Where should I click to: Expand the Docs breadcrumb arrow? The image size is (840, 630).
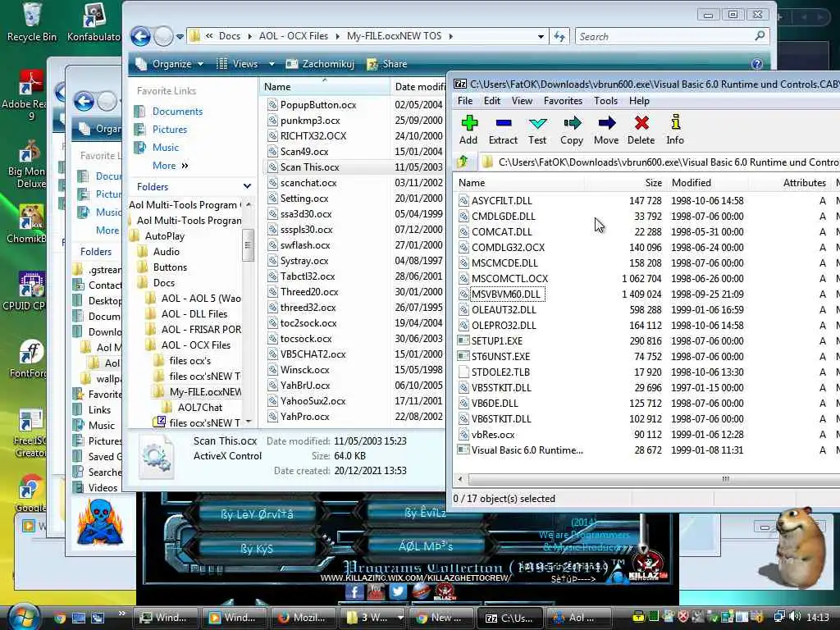point(249,36)
